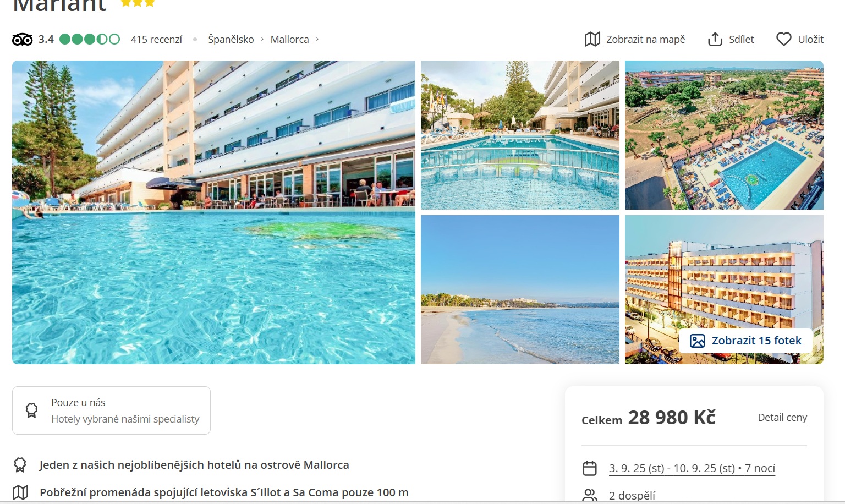The image size is (845, 504).
Task: Click the people icon beside 2 dospělí
Action: (x=590, y=496)
